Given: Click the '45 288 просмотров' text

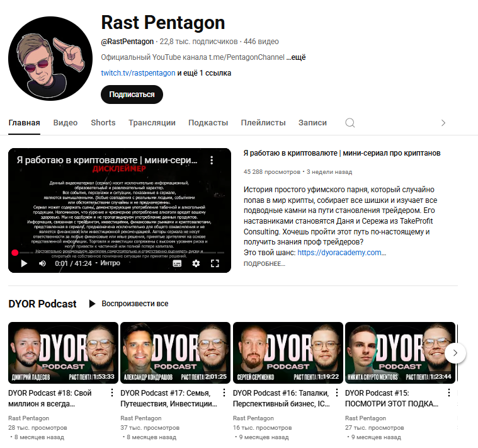Looking at the screenshot, I should pyautogui.click(x=271, y=172).
